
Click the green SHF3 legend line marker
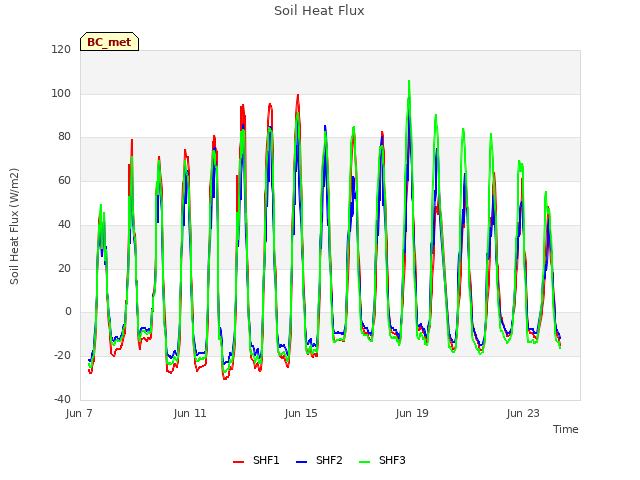[364, 462]
